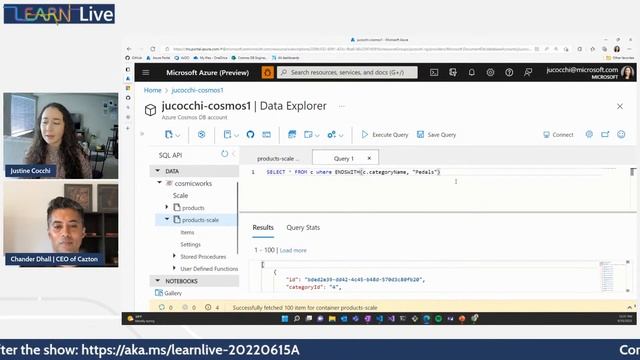640x360 pixels.
Task: Click the New SQL Query icon
Action: click(x=292, y=134)
